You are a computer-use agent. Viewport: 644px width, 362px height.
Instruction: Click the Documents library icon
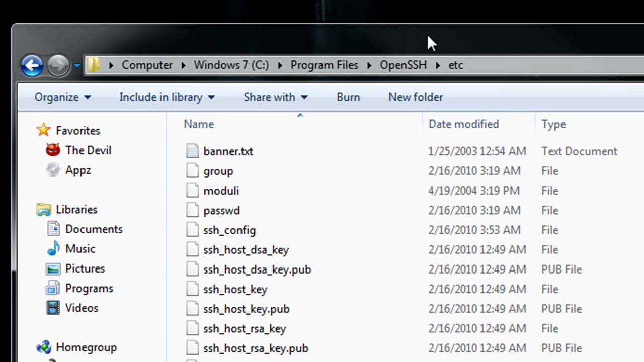(53, 229)
